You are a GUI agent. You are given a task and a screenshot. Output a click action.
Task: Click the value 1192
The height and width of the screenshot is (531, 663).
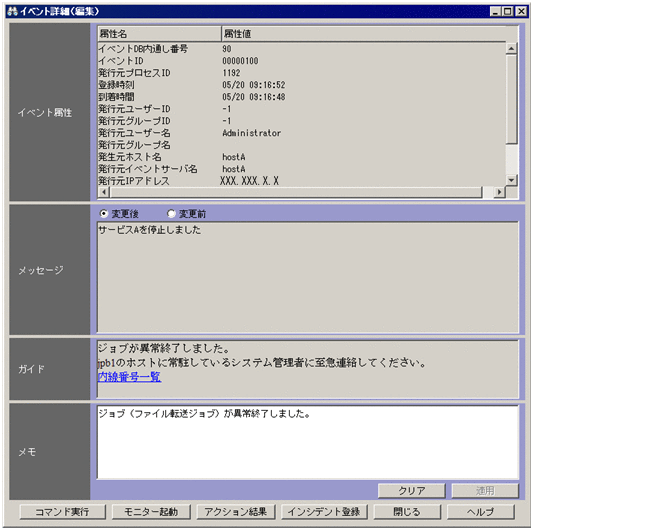231,73
